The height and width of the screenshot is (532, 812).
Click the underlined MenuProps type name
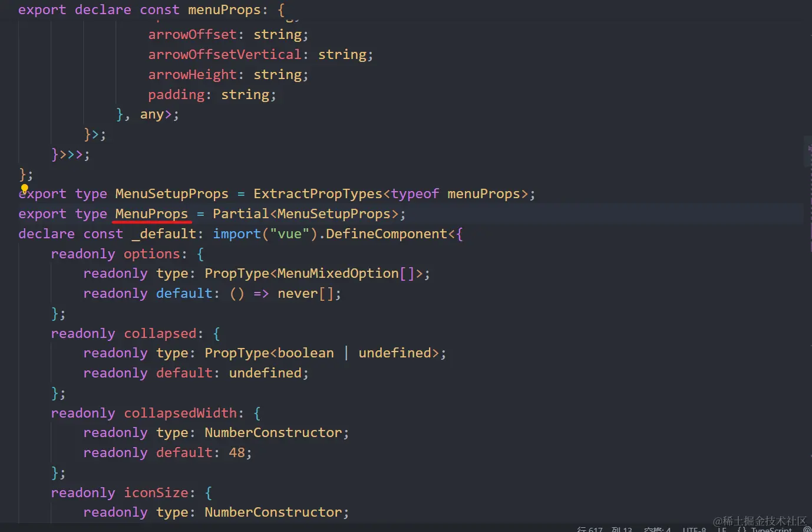pyautogui.click(x=151, y=214)
